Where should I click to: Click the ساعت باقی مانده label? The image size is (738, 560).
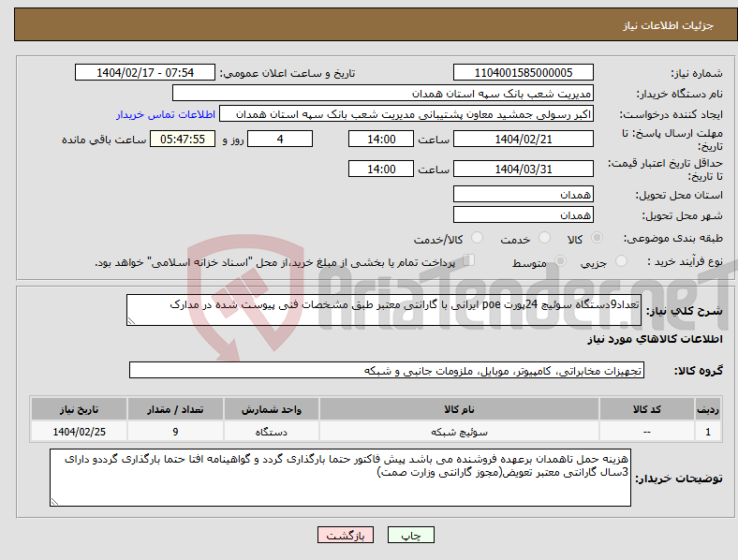tap(104, 140)
